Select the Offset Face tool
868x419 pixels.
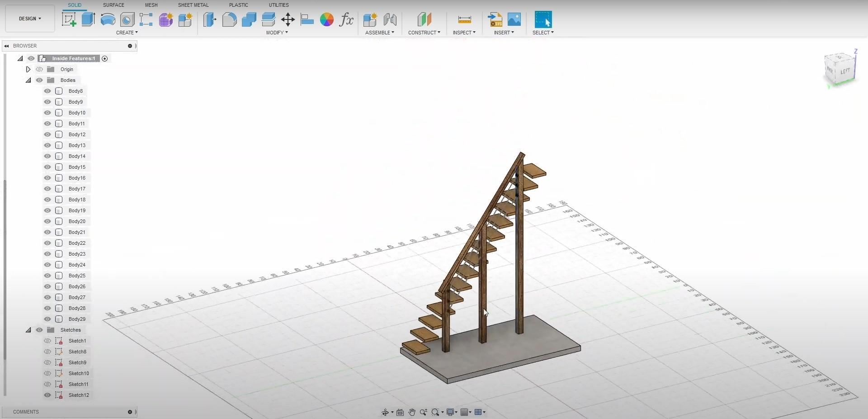(268, 19)
